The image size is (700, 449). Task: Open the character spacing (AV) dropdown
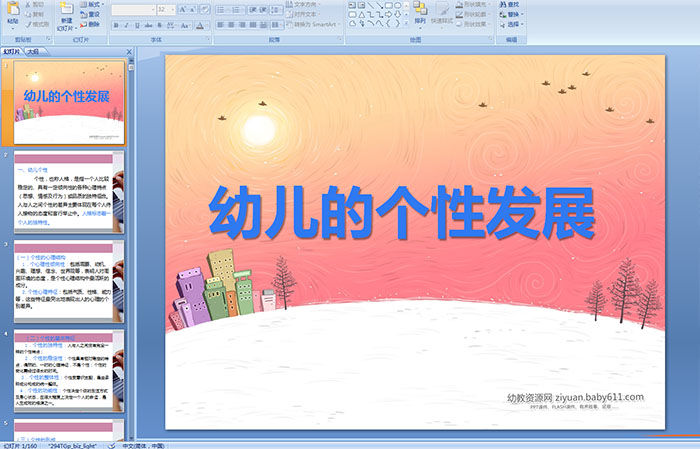[x=171, y=25]
